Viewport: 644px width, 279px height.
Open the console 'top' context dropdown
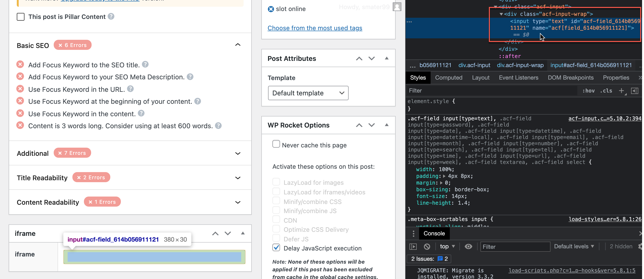point(447,246)
